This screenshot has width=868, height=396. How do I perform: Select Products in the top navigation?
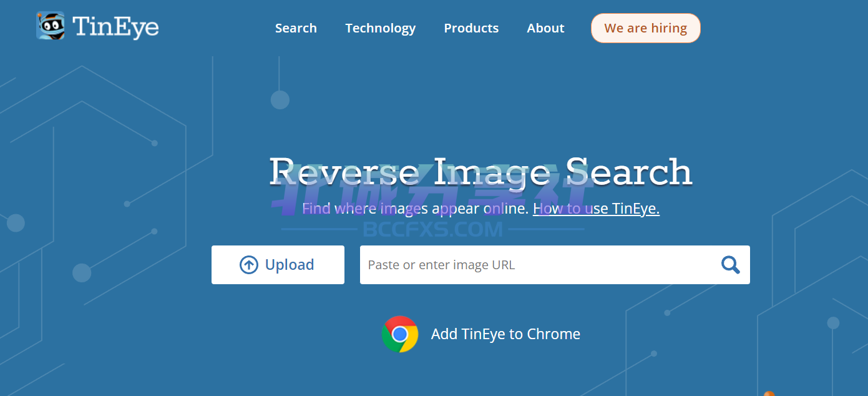click(x=471, y=28)
